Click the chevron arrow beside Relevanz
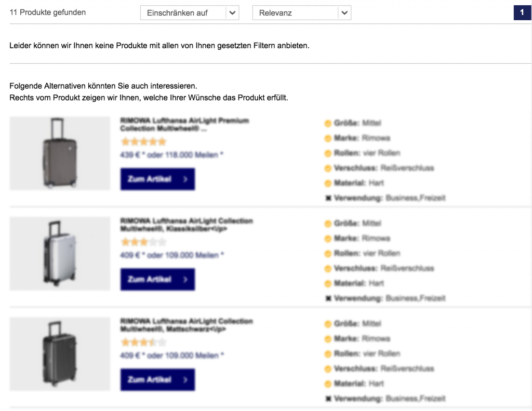 pos(344,13)
